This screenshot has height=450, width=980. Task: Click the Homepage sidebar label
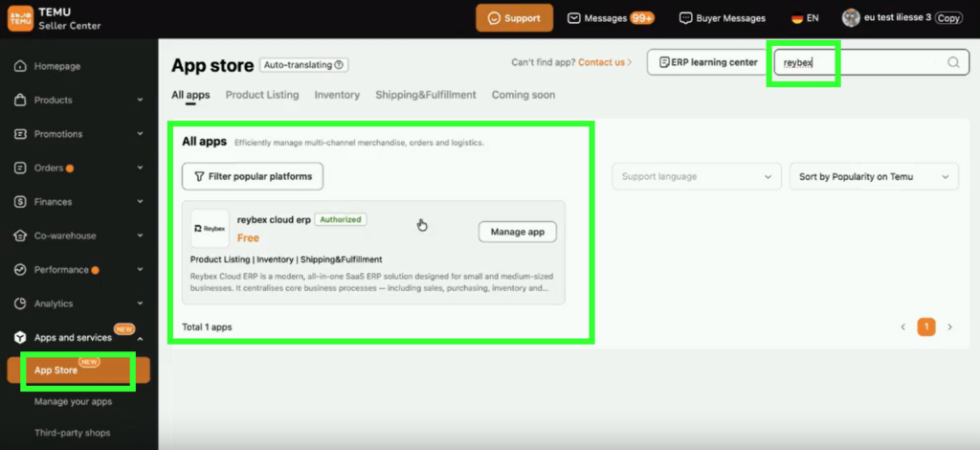(57, 66)
